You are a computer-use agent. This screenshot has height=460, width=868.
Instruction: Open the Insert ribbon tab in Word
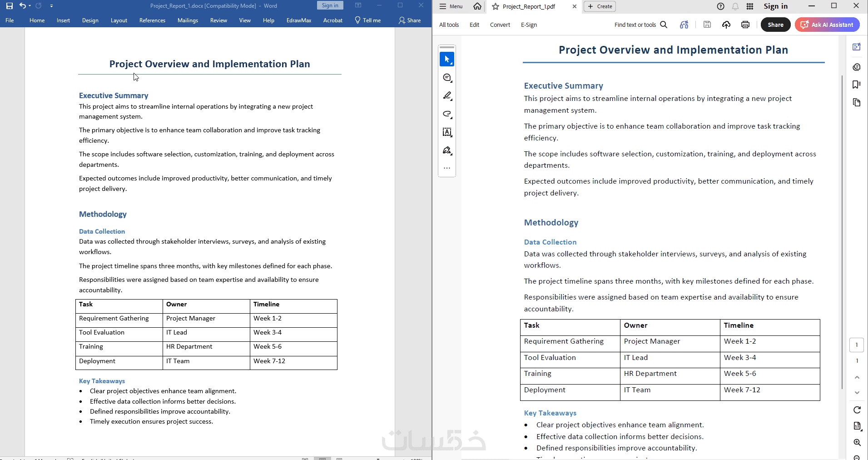(x=63, y=20)
